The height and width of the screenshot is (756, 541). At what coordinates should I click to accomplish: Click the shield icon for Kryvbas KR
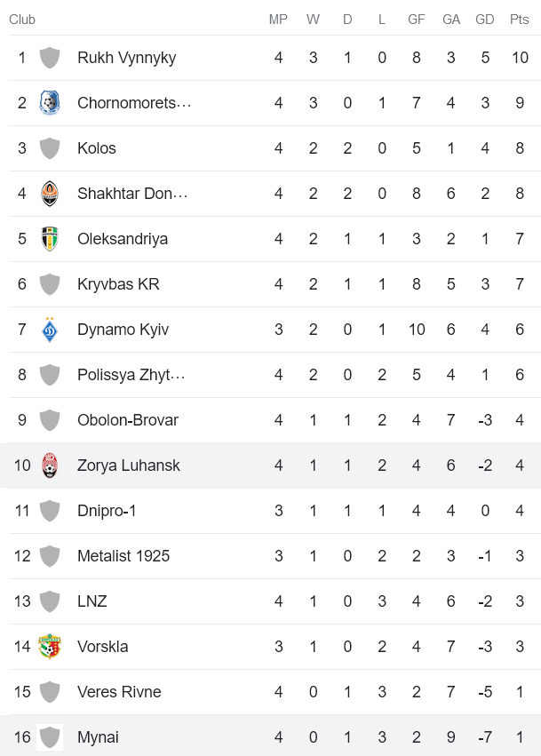50,283
